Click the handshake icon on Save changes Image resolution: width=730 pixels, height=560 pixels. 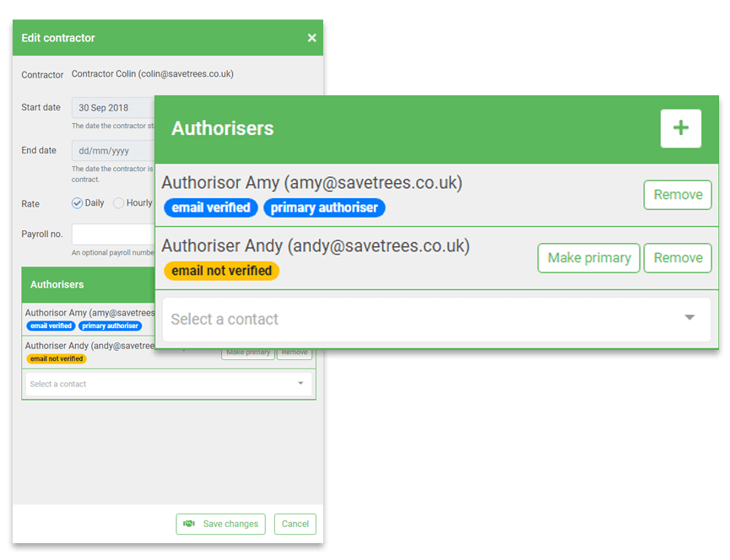[x=189, y=524]
